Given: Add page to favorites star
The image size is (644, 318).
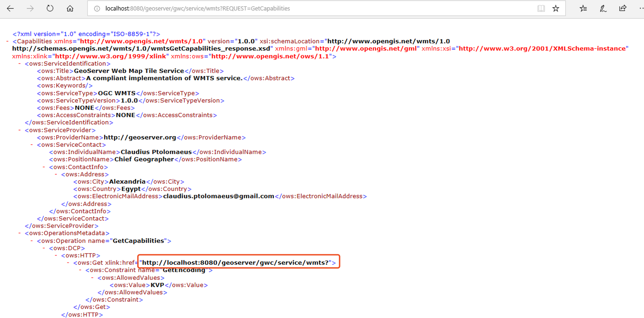Looking at the screenshot, I should point(556,8).
